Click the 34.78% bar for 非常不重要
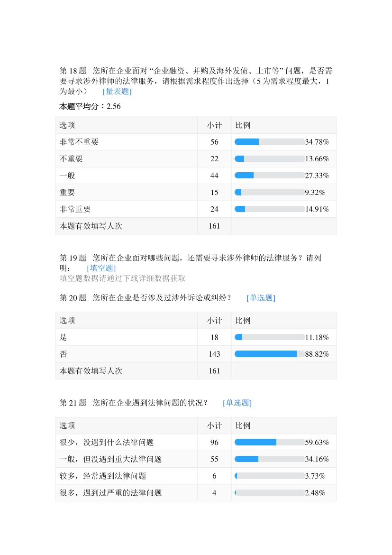The height and width of the screenshot is (555, 392). [269, 142]
